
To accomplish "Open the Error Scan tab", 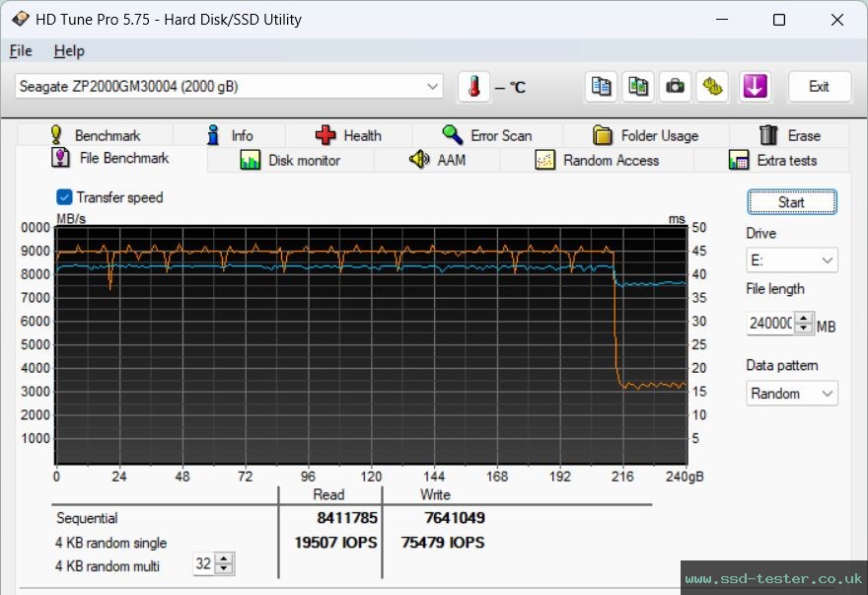I will (x=487, y=135).
